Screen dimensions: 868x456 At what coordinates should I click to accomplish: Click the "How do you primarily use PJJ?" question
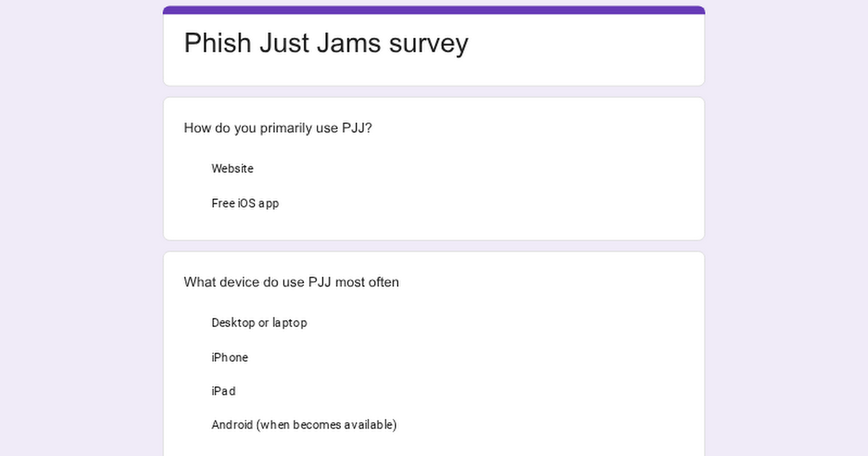pos(278,128)
